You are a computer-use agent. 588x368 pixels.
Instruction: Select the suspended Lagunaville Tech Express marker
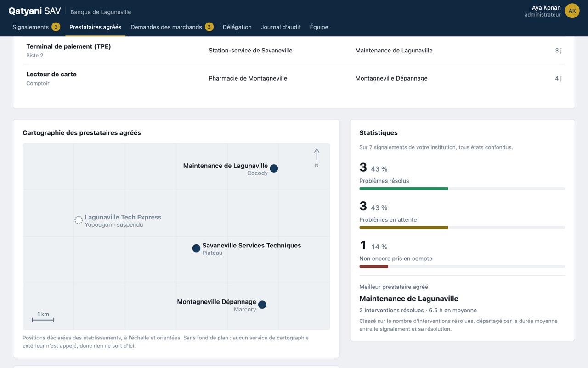pos(79,220)
